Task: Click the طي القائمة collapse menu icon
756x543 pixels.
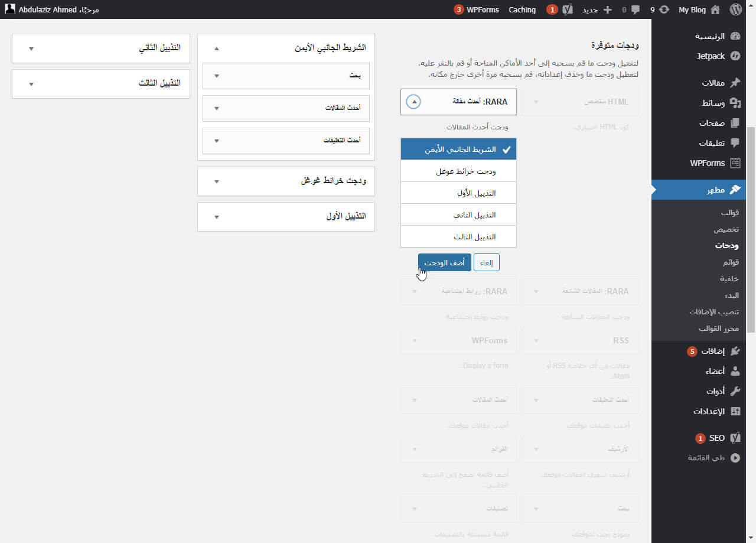Action: (735, 458)
